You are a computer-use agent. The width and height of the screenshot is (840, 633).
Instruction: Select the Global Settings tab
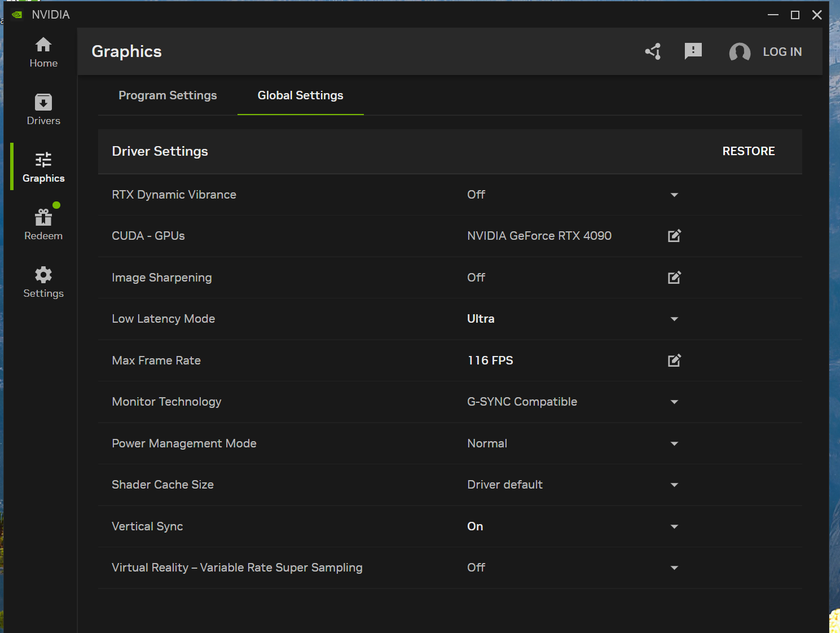pos(300,95)
